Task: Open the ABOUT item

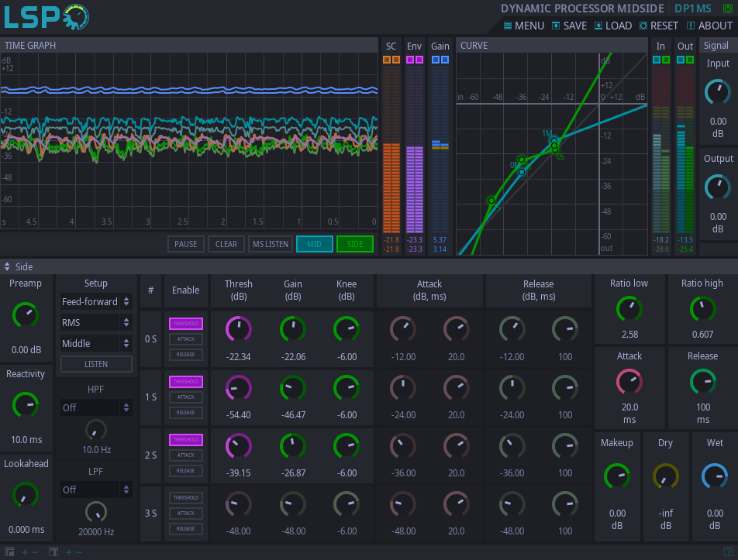Action: tap(710, 26)
